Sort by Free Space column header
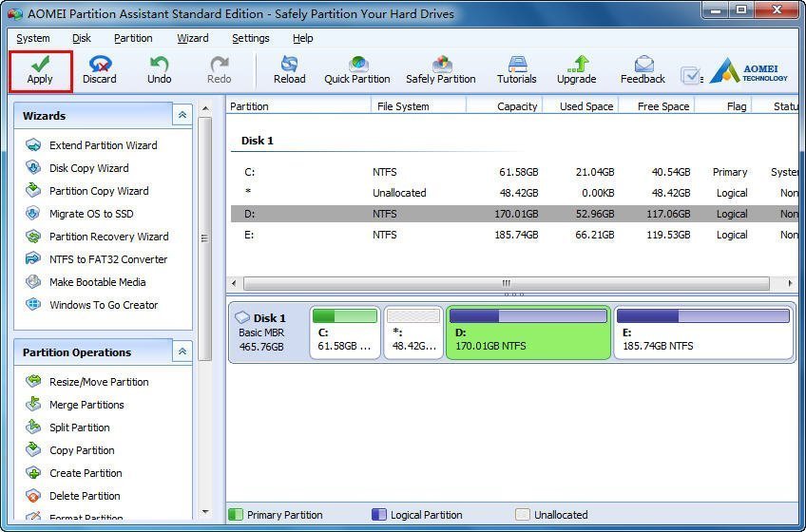This screenshot has width=806, height=532. (x=657, y=106)
